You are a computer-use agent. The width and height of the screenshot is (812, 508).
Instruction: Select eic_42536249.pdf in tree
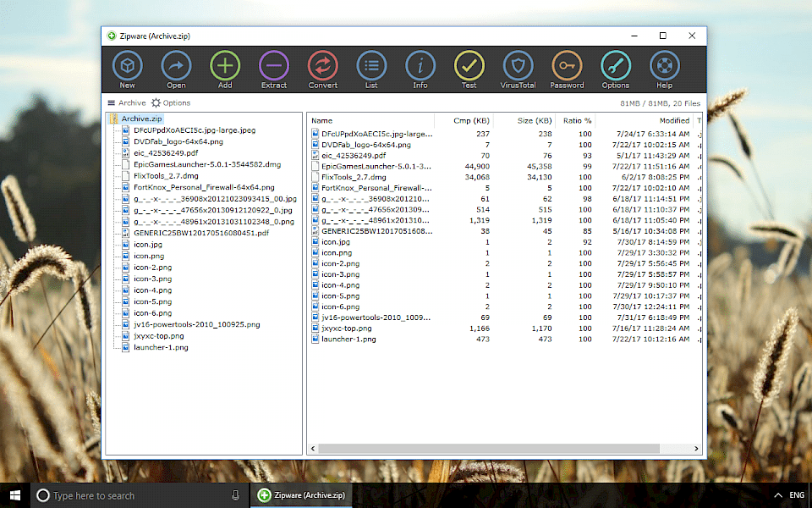(166, 153)
